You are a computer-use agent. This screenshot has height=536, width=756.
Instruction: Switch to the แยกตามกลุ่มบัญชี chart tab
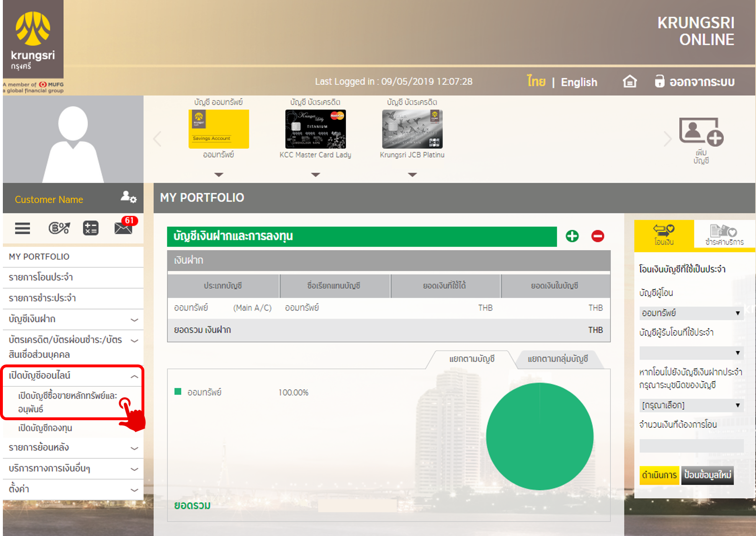[x=558, y=359]
